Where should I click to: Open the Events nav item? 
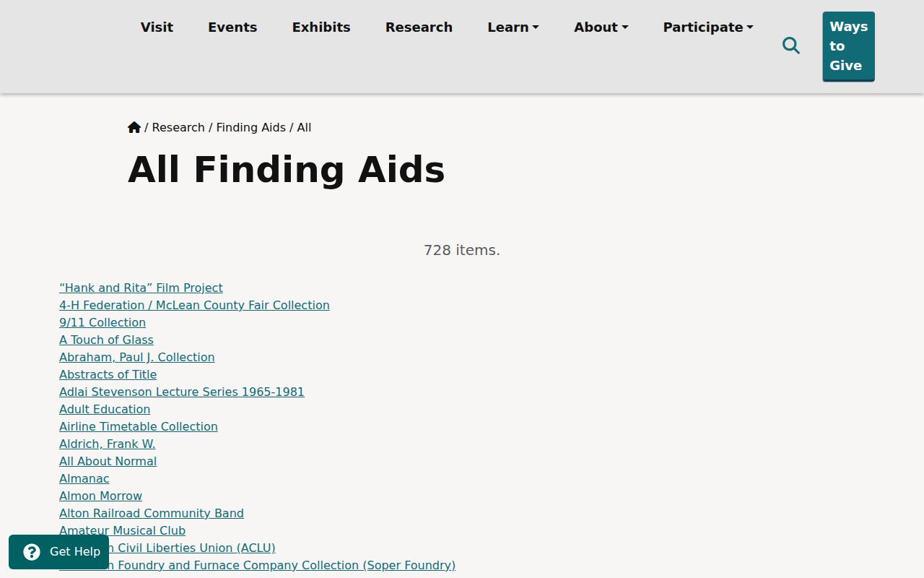point(232,27)
